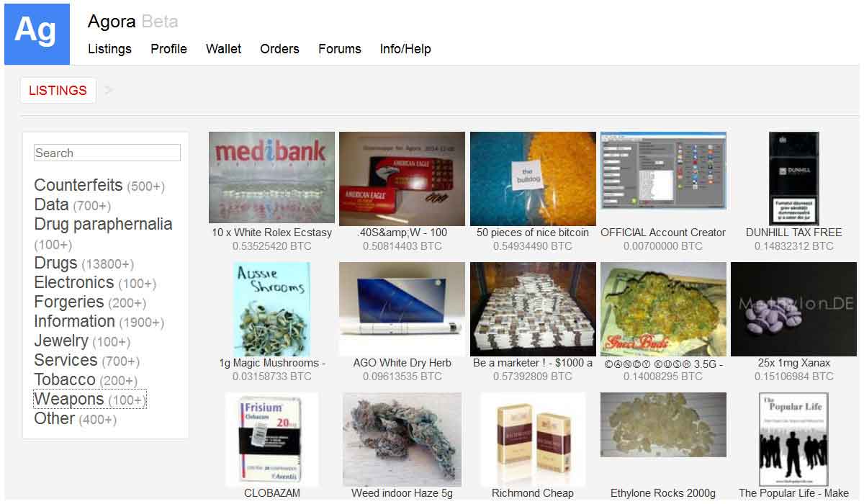
Task: Click the DUNHILL TAX FREE listing image
Action: coord(794,179)
